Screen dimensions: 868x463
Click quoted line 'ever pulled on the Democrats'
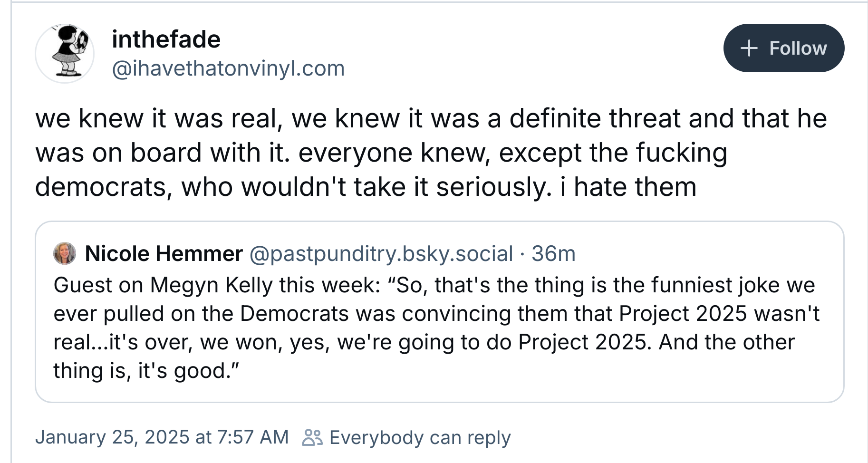pyautogui.click(x=436, y=314)
